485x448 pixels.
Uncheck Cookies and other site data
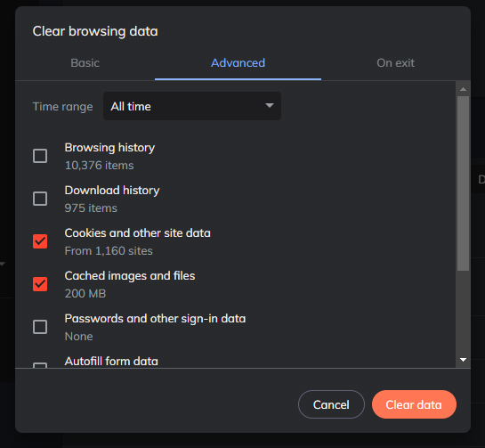pos(40,241)
